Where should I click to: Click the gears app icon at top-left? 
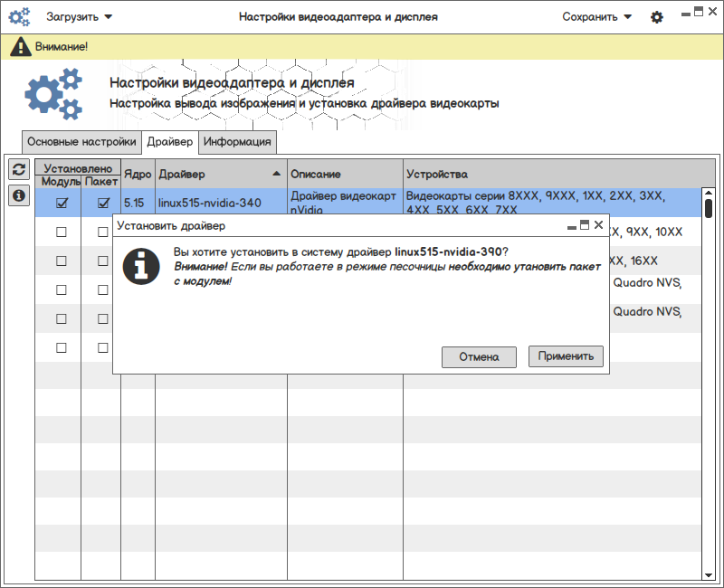pos(19,16)
